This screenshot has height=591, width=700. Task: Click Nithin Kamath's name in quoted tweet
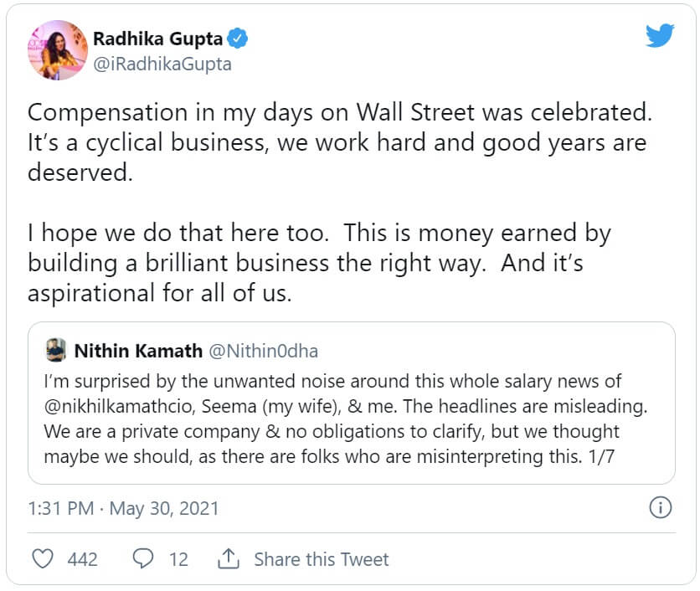click(x=137, y=351)
